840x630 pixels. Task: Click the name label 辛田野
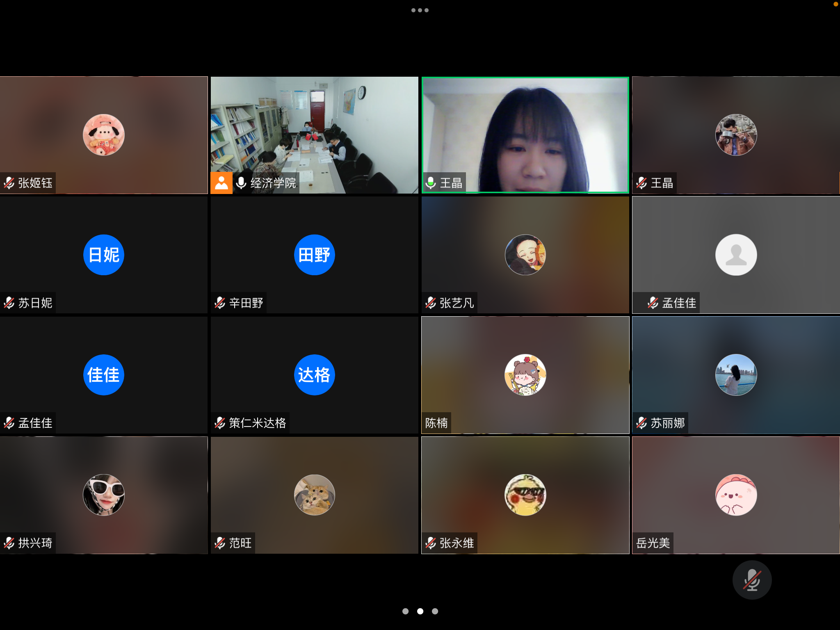[x=246, y=303]
